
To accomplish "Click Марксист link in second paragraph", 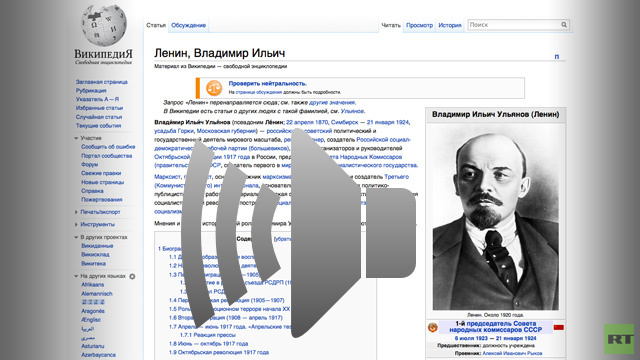I will 167,177.
